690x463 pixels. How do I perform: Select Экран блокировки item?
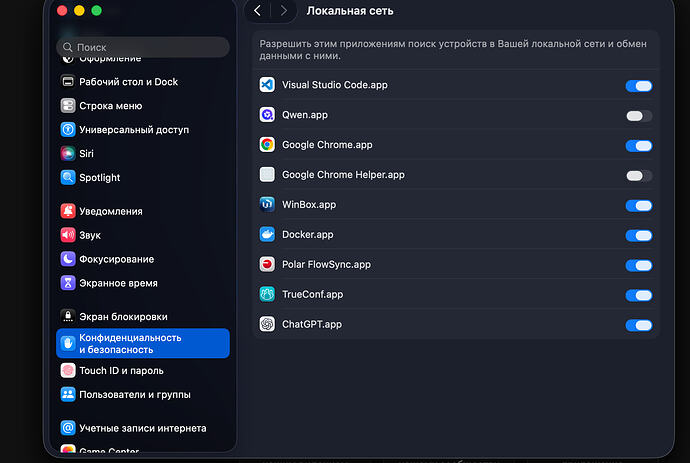143,316
